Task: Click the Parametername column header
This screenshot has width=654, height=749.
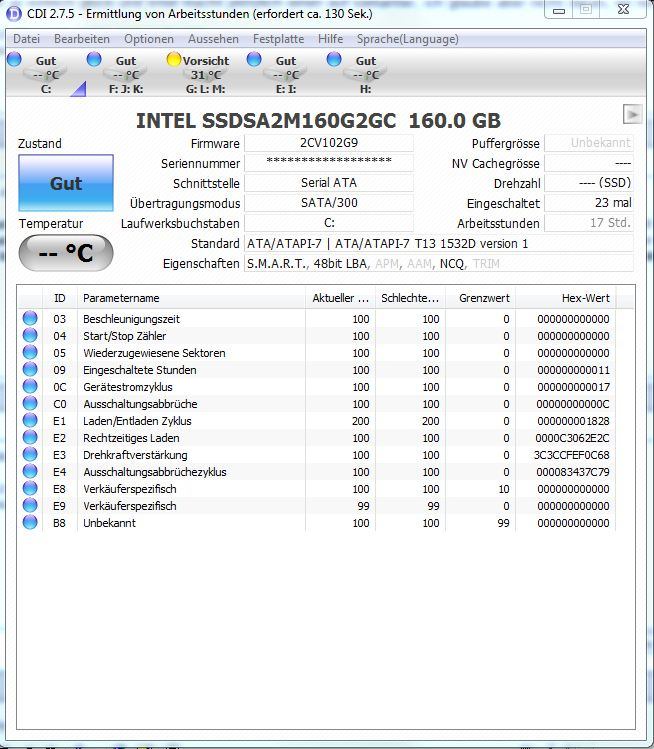Action: [191, 298]
